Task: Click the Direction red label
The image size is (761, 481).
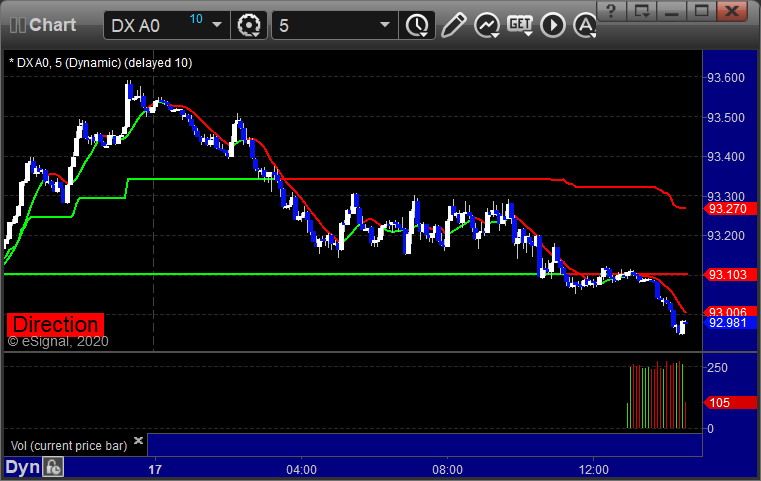Action: coord(55,324)
